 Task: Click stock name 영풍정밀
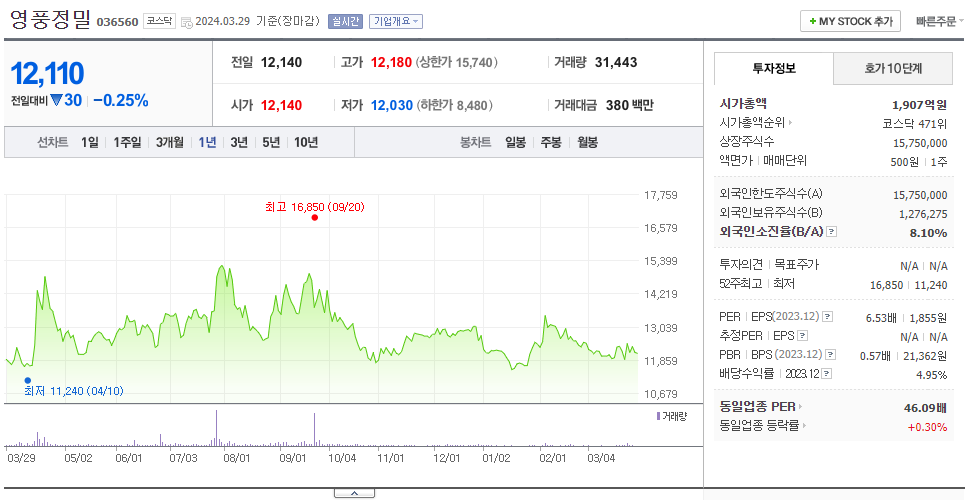click(51, 21)
